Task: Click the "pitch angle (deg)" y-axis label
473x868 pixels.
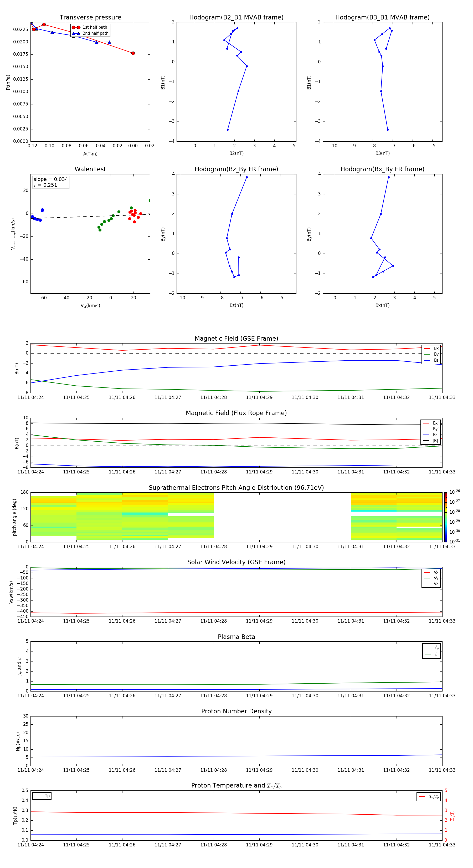Action: click(14, 517)
